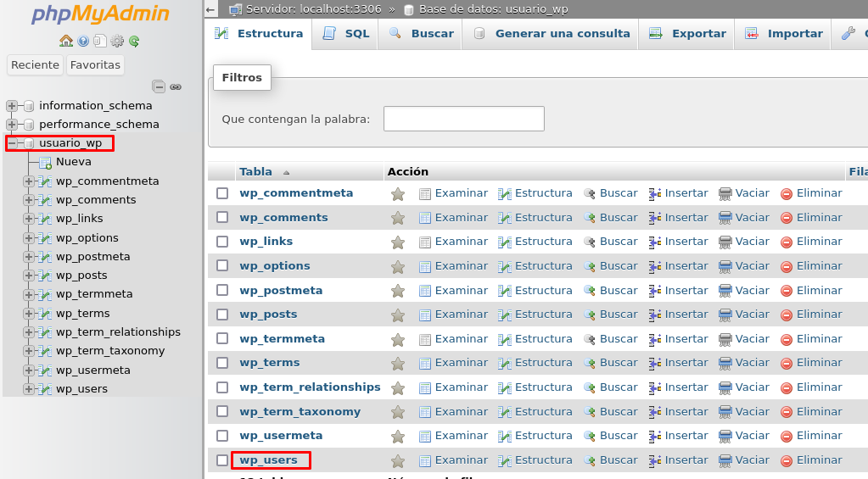Star the wp_posts table as favorite
This screenshot has height=479, width=868.
click(x=397, y=315)
